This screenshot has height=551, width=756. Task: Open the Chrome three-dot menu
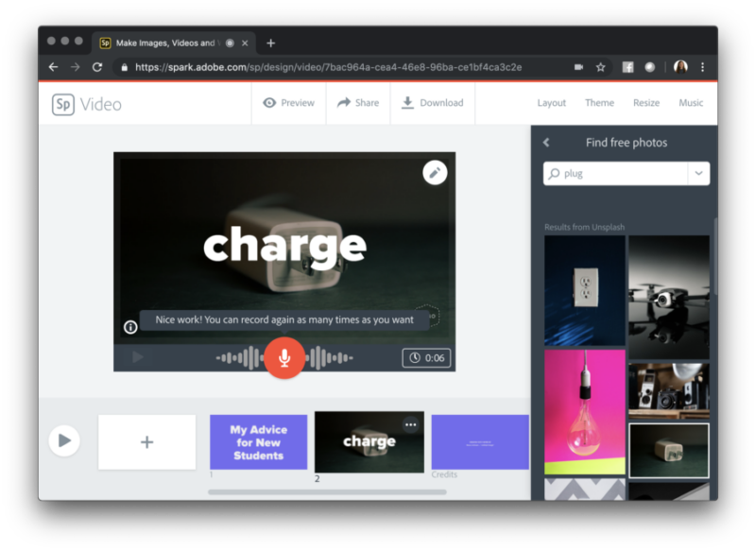click(x=702, y=67)
